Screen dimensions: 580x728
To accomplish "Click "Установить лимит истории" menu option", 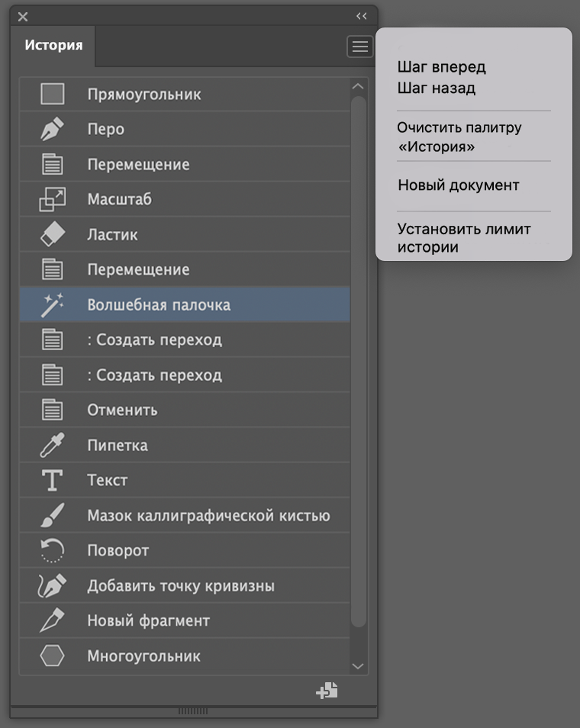I will click(464, 237).
